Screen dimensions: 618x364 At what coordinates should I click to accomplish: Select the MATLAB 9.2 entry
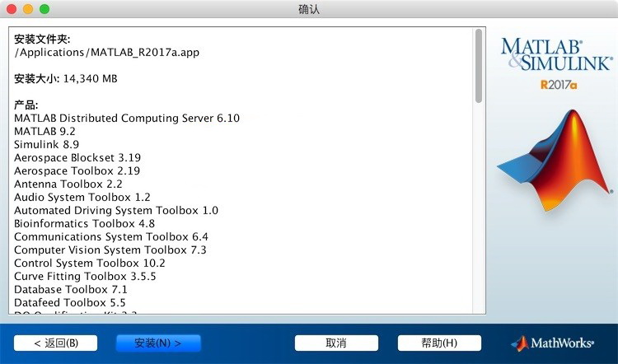pyautogui.click(x=44, y=131)
